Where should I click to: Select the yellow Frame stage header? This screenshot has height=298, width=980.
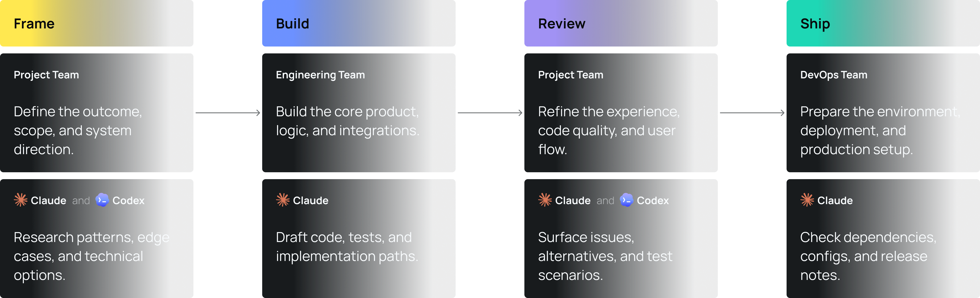pos(97,23)
